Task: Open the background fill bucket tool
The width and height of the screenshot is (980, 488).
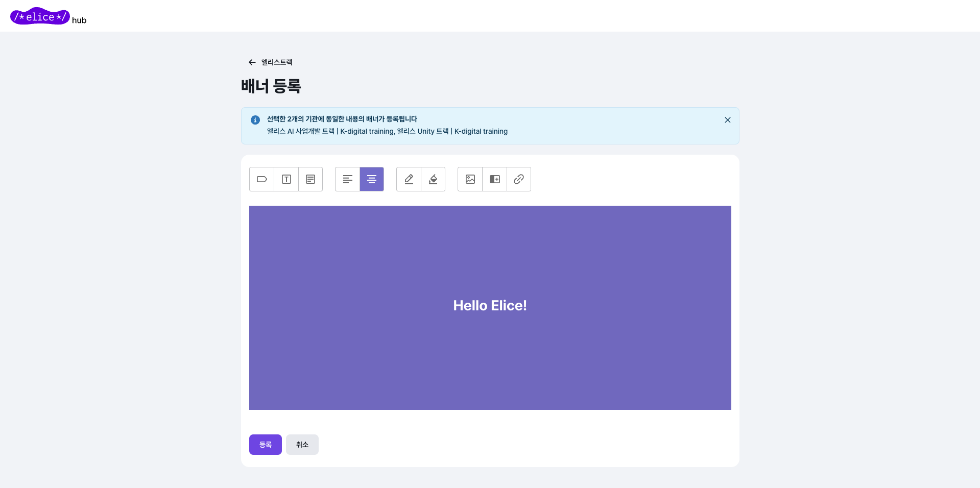Action: [433, 179]
